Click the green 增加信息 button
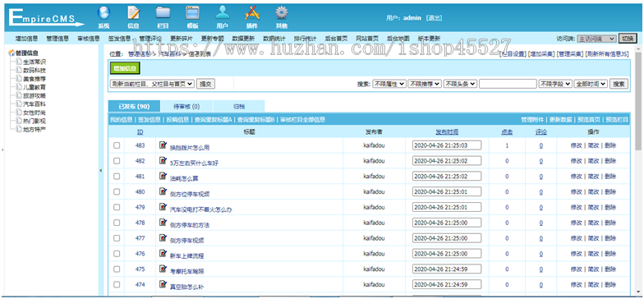This screenshot has width=644, height=299. tap(125, 68)
